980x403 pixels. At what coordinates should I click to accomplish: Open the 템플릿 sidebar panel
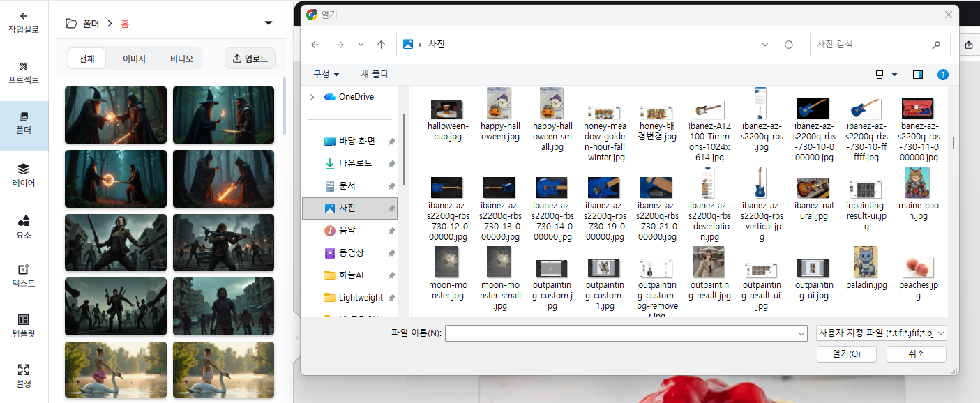point(24,326)
